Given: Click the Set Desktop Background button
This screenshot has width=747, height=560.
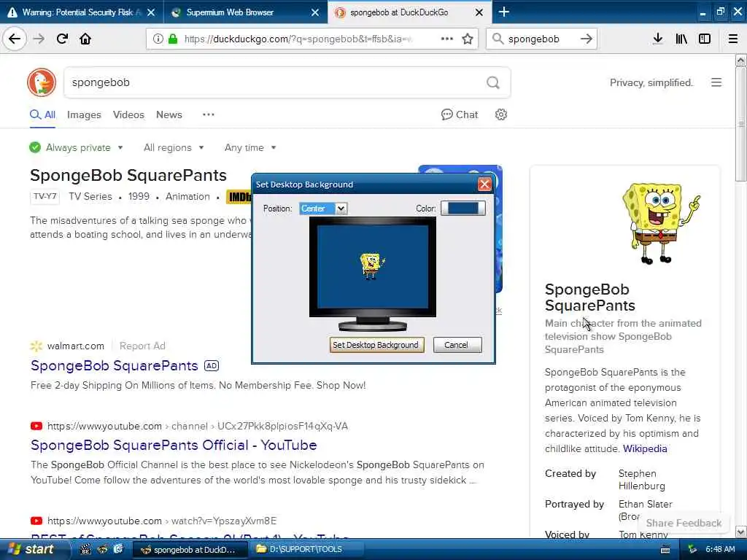Looking at the screenshot, I should click(376, 345).
